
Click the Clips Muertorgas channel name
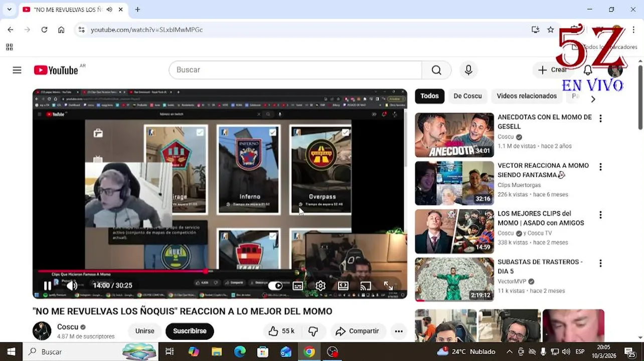click(x=519, y=185)
